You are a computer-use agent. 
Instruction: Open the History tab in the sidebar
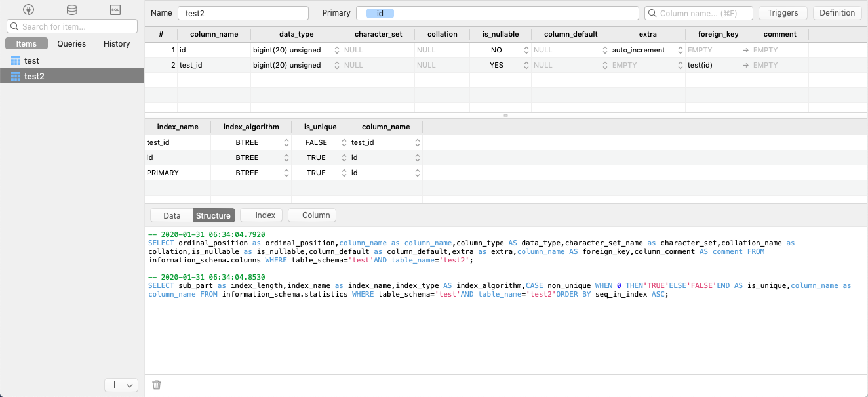[x=116, y=43]
